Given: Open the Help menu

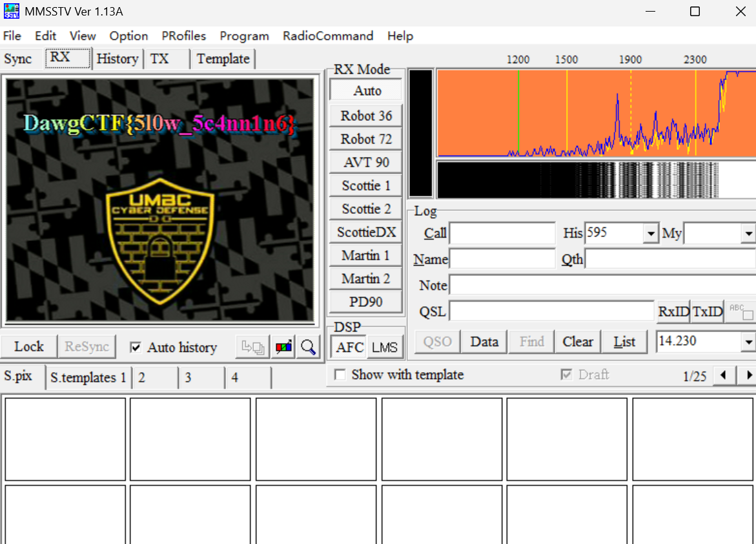Looking at the screenshot, I should [x=400, y=36].
